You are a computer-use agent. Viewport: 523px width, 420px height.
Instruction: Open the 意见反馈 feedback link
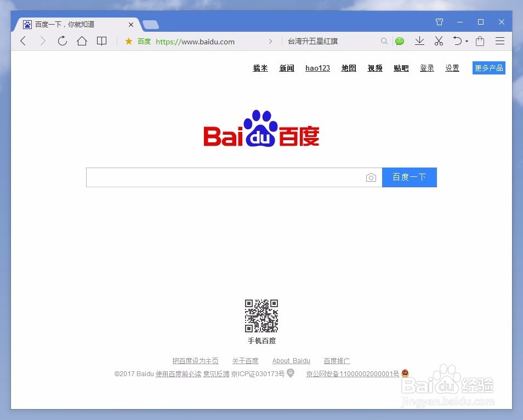[x=217, y=374]
